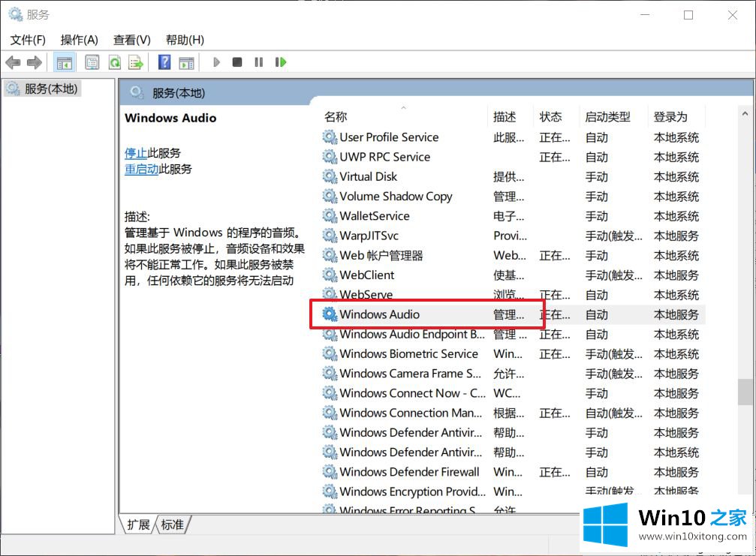Click the scrollbar up arrow in services list

point(745,114)
